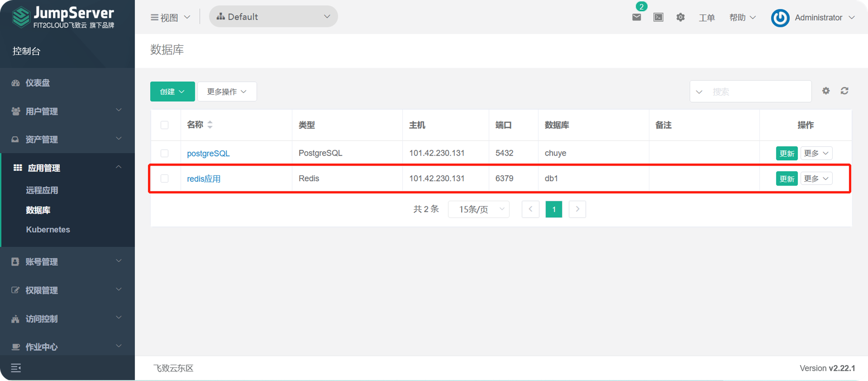The image size is (868, 381).
Task: Select the 仪表盘 dashboard icon
Action: tap(16, 82)
